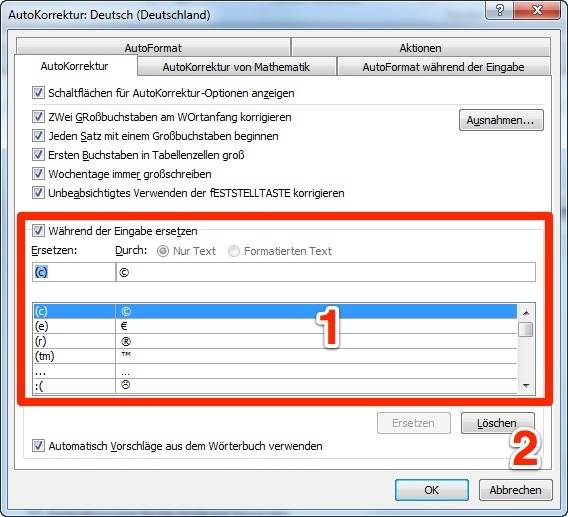
Task: Toggle Während der Eingabe ersetzen checkbox
Action: click(x=38, y=231)
